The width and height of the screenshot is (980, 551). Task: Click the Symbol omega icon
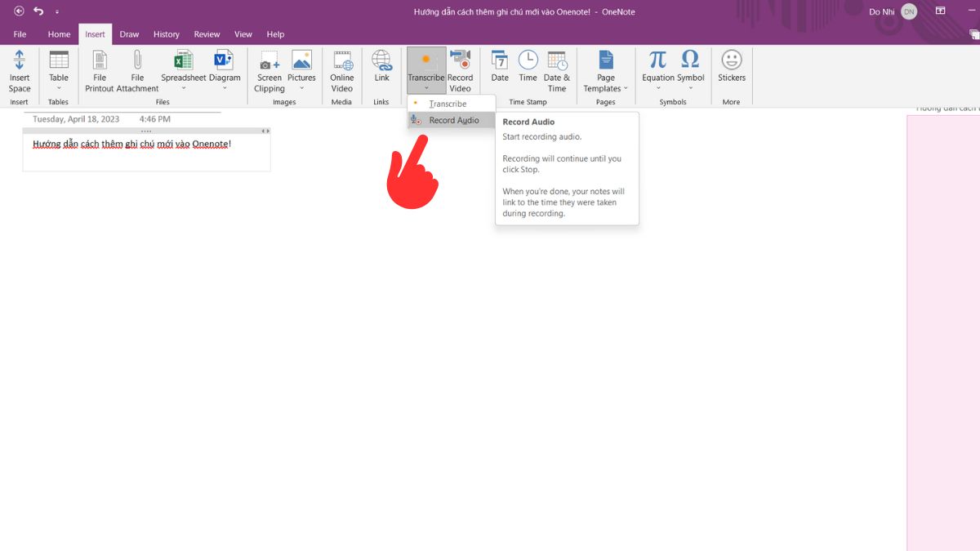690,59
